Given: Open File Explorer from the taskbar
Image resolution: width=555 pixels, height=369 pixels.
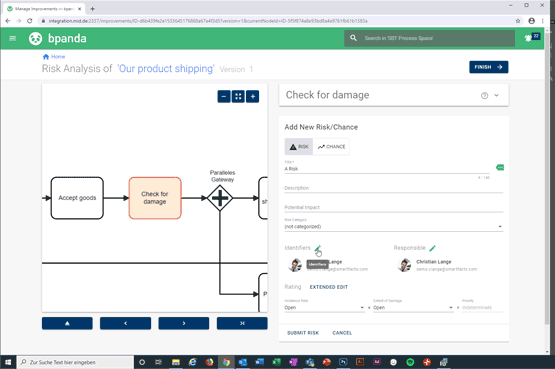Looking at the screenshot, I should [176, 362].
